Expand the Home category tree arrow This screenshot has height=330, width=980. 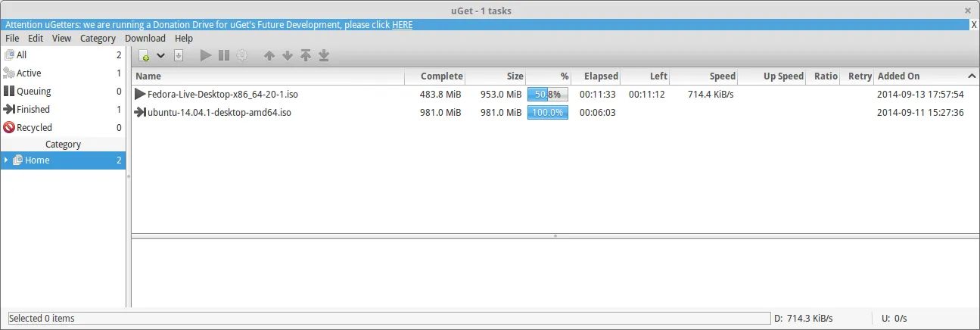(x=7, y=160)
